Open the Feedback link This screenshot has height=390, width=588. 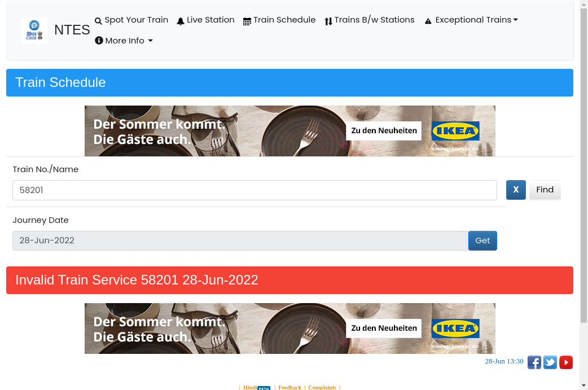point(290,387)
